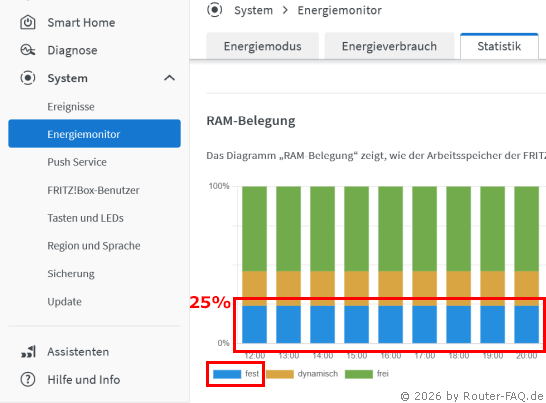The height and width of the screenshot is (403, 546).
Task: Open the Smart Home menu label
Action: (81, 23)
